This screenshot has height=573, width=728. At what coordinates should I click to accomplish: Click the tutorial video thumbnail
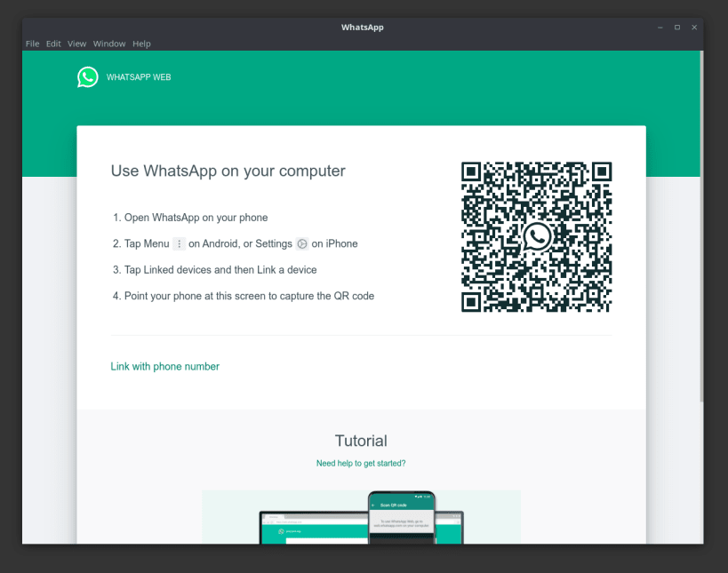click(x=361, y=517)
